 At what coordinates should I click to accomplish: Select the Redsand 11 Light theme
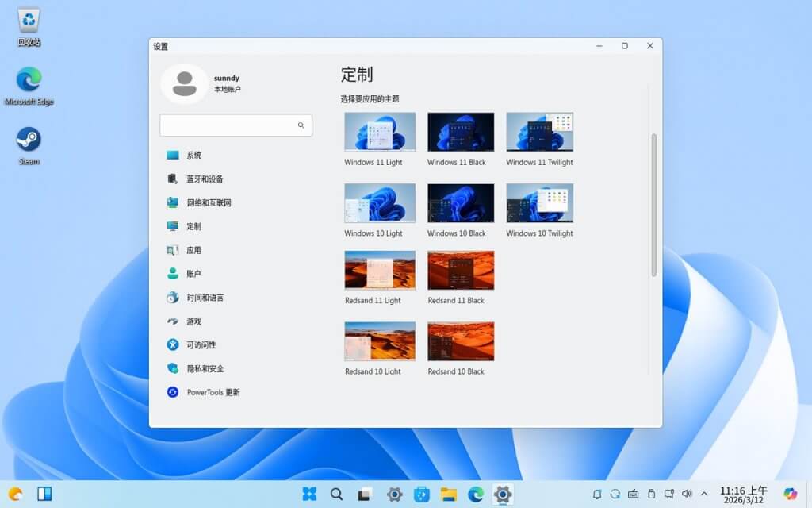point(380,270)
